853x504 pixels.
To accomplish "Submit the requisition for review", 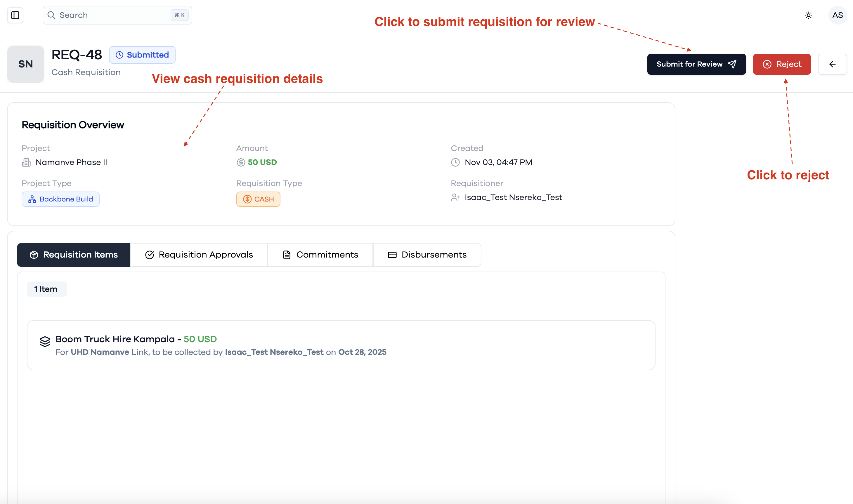I will 696,64.
